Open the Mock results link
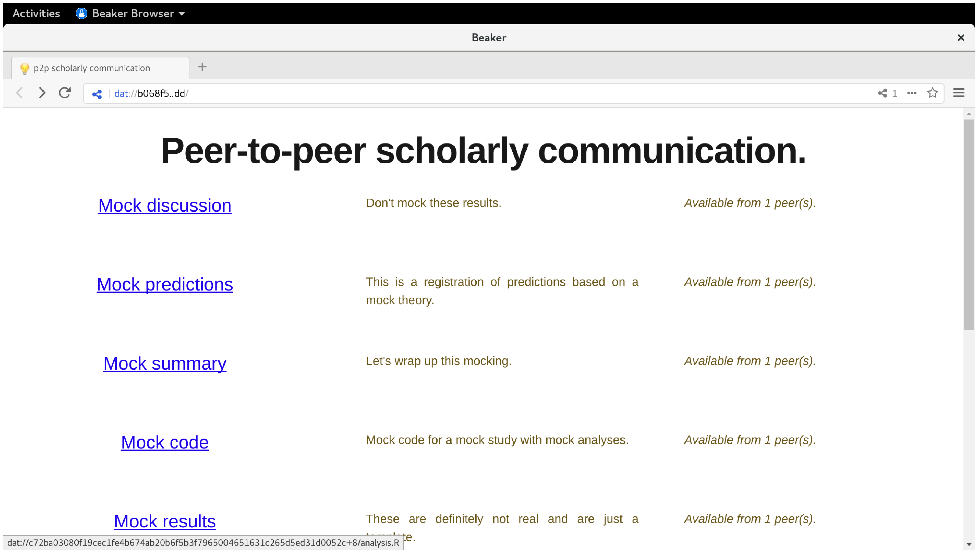 click(165, 522)
